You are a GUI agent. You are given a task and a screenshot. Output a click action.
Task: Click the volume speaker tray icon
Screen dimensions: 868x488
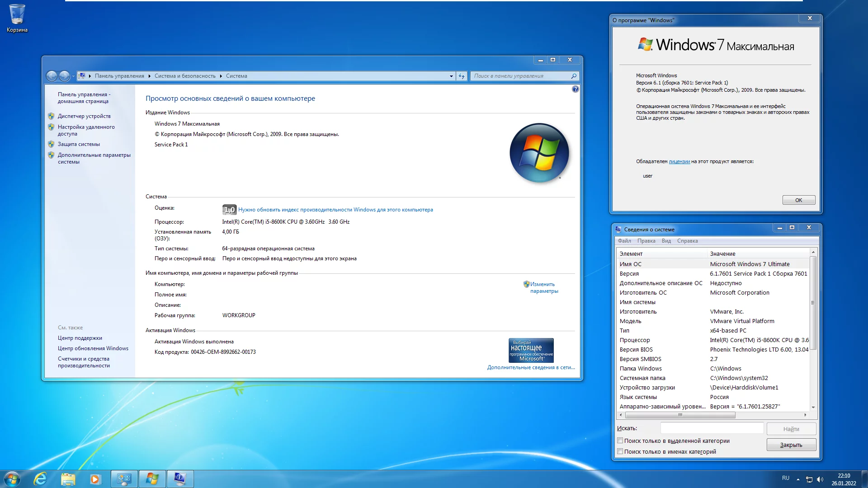[x=820, y=479]
